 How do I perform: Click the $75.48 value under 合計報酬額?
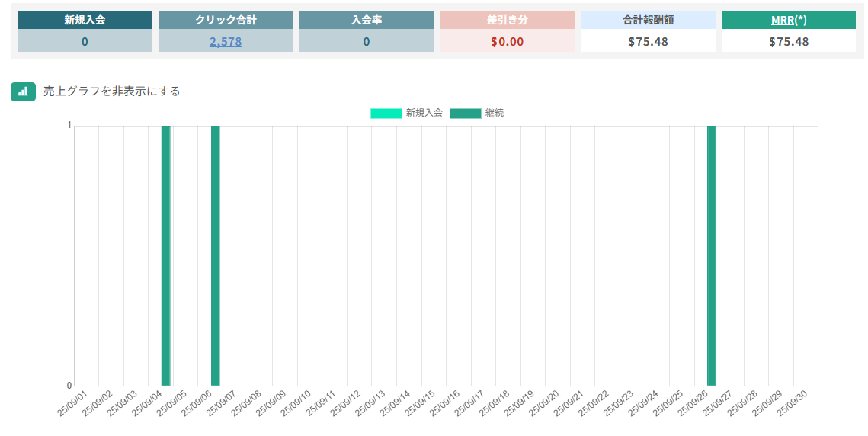648,42
